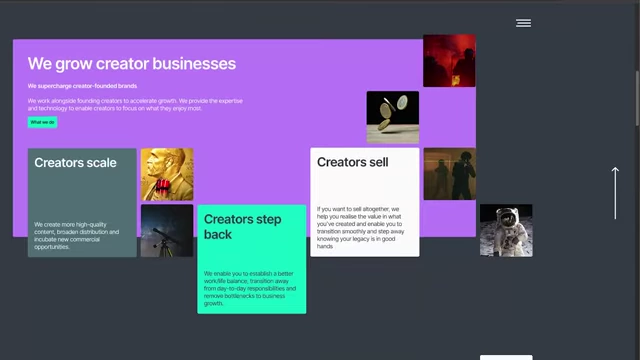This screenshot has width=640, height=360.
Task: Click the astronaut on moon thumbnail
Action: (506, 231)
